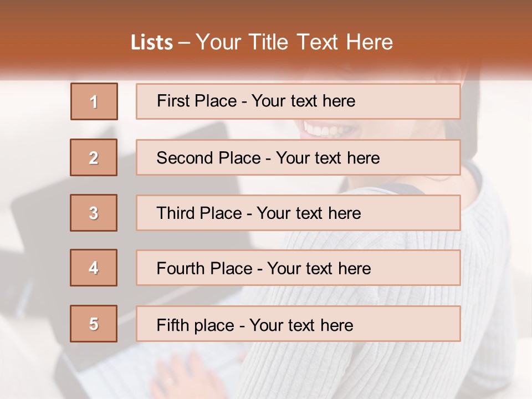This screenshot has height=399, width=532.
Task: Click the 'Fourth Place' text box
Action: [298, 268]
